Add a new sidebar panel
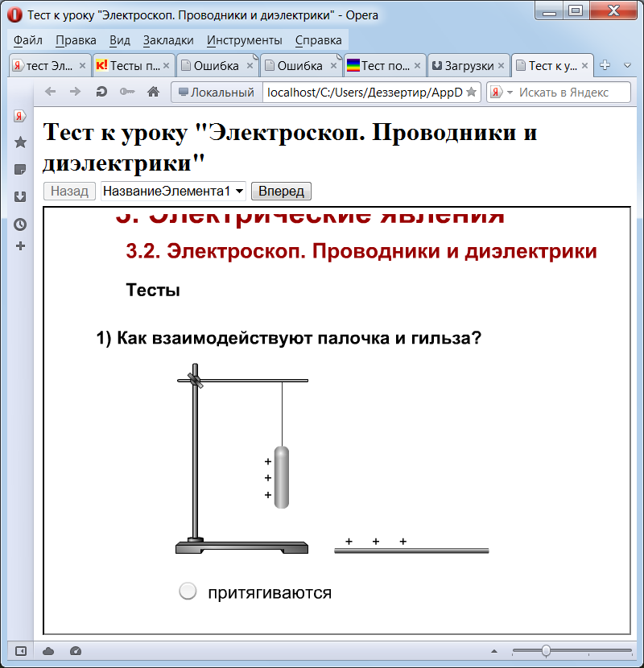644x668 pixels. 20,245
